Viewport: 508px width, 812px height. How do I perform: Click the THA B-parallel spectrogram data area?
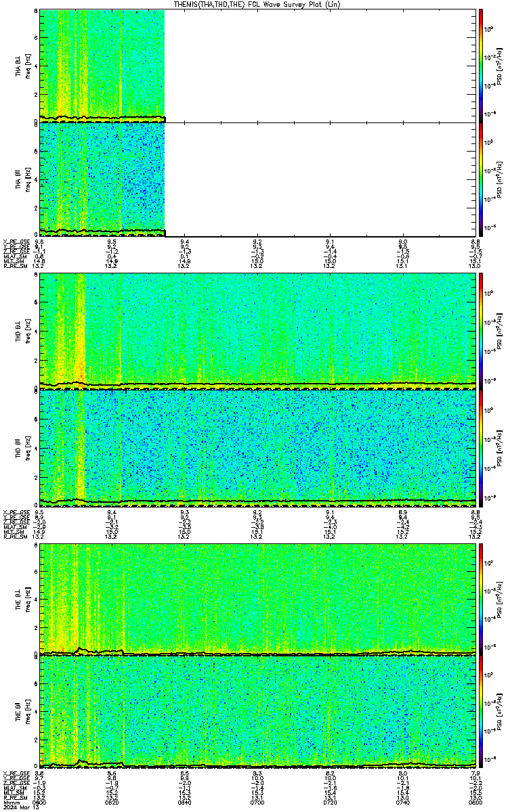(x=102, y=179)
